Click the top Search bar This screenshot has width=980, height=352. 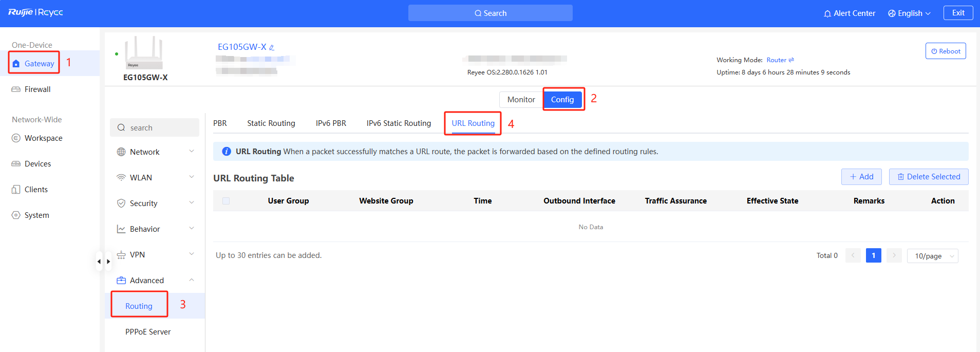(490, 13)
